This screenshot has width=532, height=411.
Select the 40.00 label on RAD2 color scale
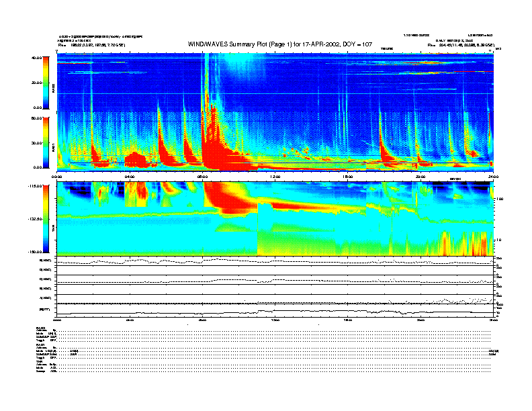36,58
